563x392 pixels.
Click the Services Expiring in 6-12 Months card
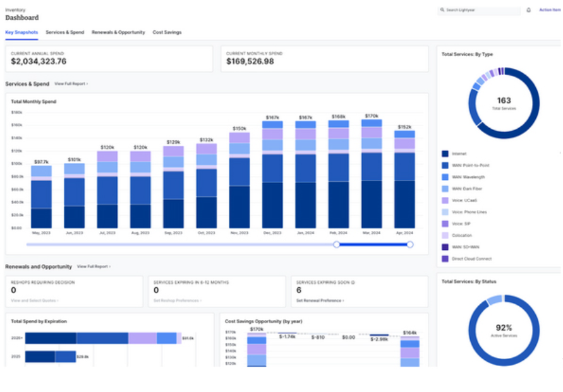[x=217, y=292]
